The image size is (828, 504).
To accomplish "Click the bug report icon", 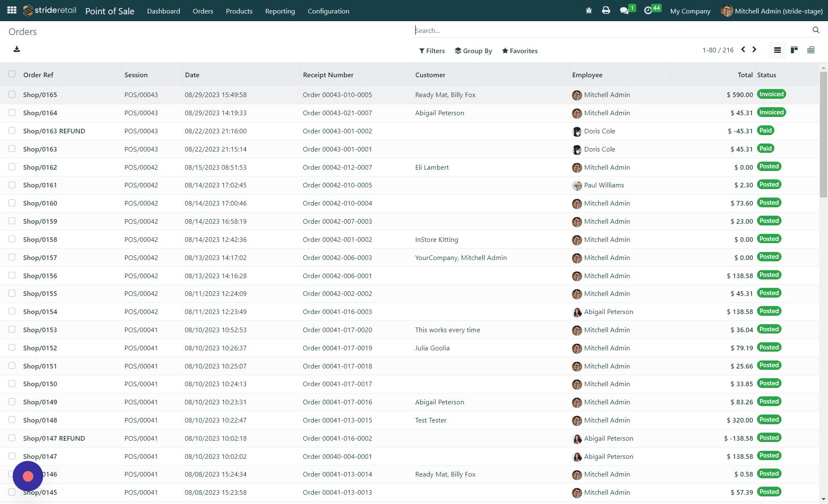I will click(588, 10).
